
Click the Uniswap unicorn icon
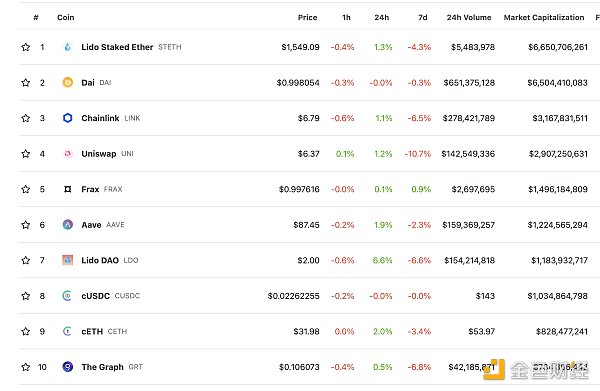pos(67,153)
